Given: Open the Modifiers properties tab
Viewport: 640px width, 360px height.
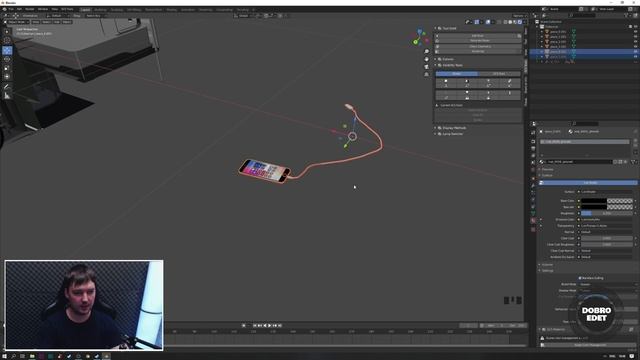Looking at the screenshot, I should (533, 186).
